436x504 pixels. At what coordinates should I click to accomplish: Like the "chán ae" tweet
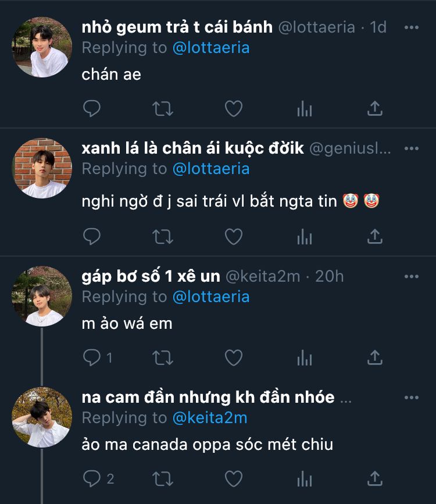click(233, 108)
